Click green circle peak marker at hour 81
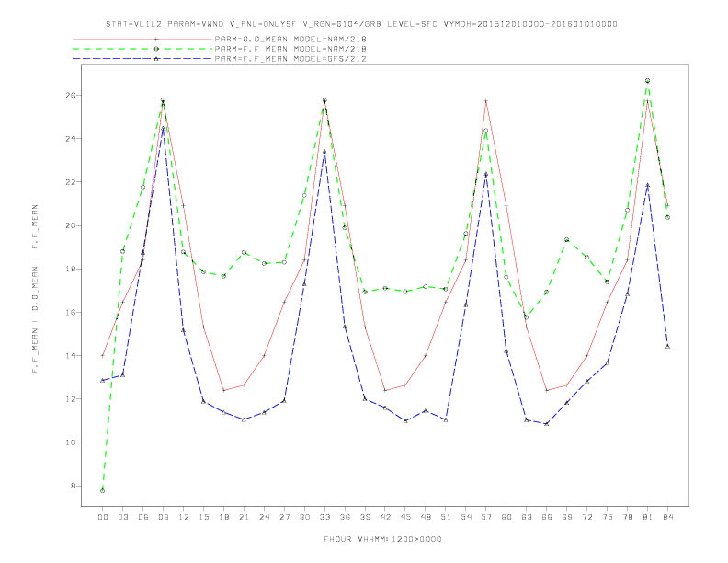Viewport: 728px width, 563px height. pyautogui.click(x=648, y=80)
